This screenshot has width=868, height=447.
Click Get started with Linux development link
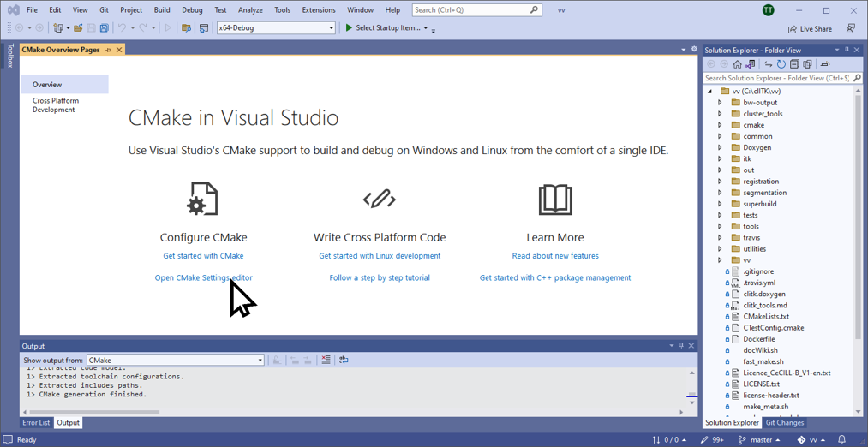tap(380, 255)
